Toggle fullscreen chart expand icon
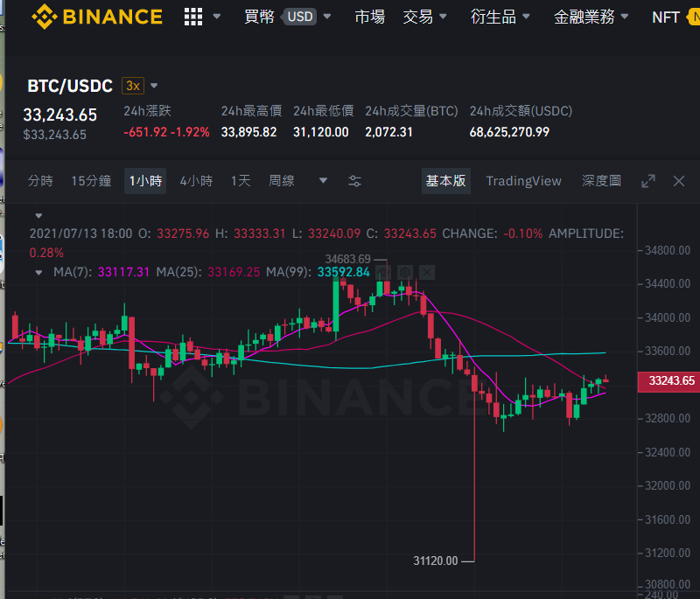700x599 pixels. pos(648,181)
